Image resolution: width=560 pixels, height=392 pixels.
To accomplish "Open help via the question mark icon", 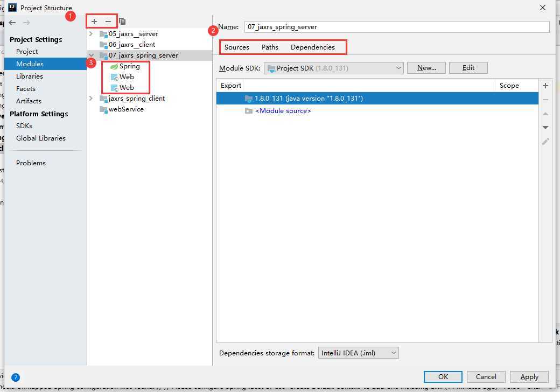I will click(16, 377).
